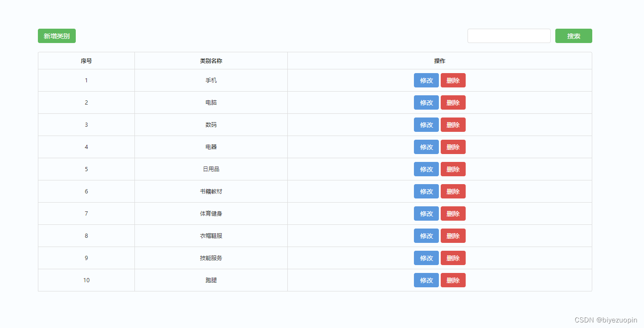Select the 书籍教材 text
Image resolution: width=644 pixels, height=328 pixels.
211,192
